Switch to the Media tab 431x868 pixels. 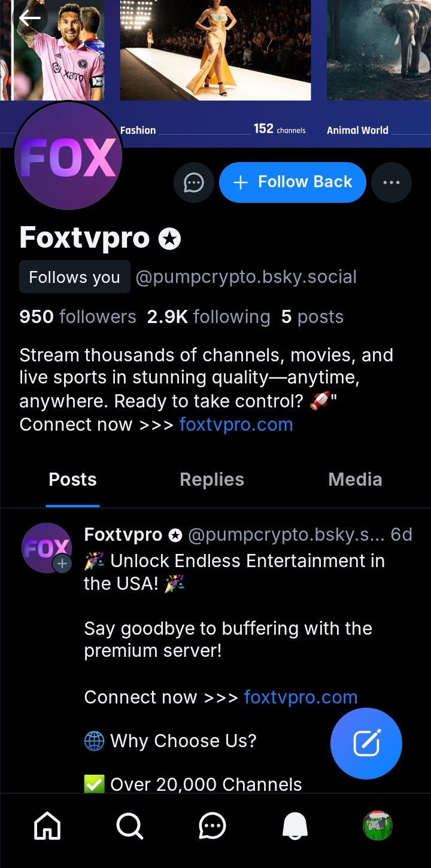tap(355, 480)
